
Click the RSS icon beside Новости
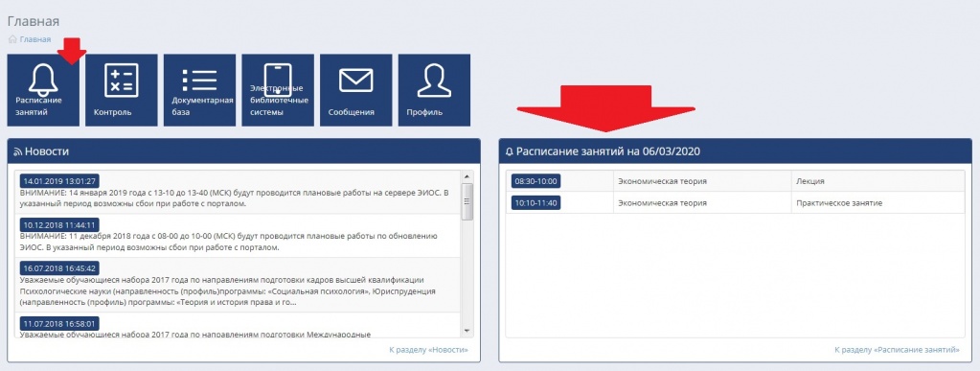[18, 151]
